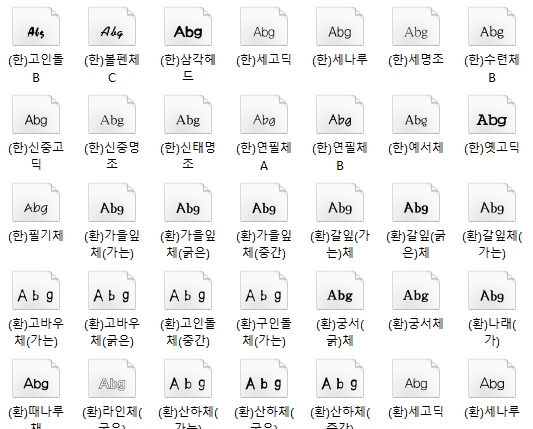Select the (환)구인돌체(가는) font icon
Viewport: 533px width, 429px height.
pyautogui.click(x=264, y=291)
